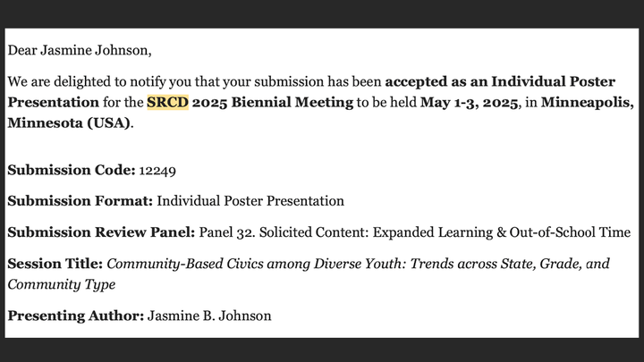Click the highlighted SRCD text
This screenshot has width=644, height=362.
167,102
